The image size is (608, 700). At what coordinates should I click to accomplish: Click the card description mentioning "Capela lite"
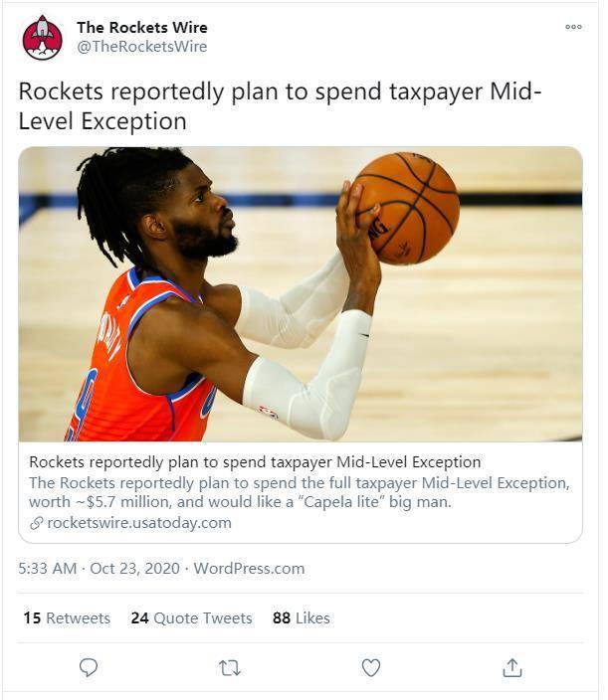[x=300, y=492]
